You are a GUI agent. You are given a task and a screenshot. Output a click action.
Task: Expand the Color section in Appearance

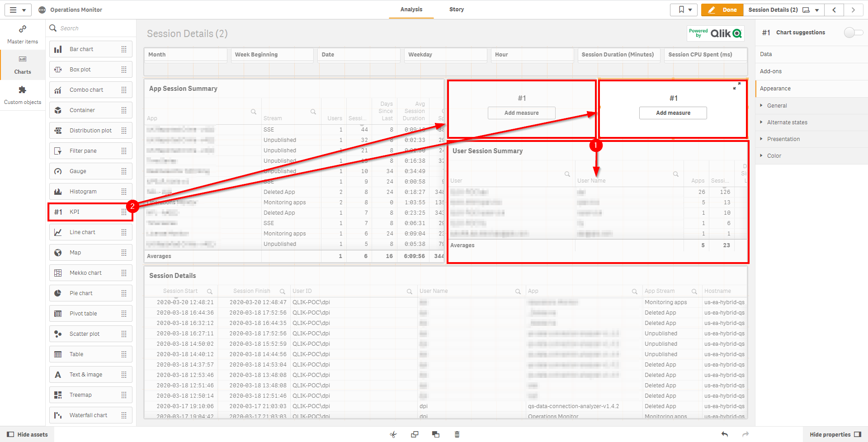[774, 155]
